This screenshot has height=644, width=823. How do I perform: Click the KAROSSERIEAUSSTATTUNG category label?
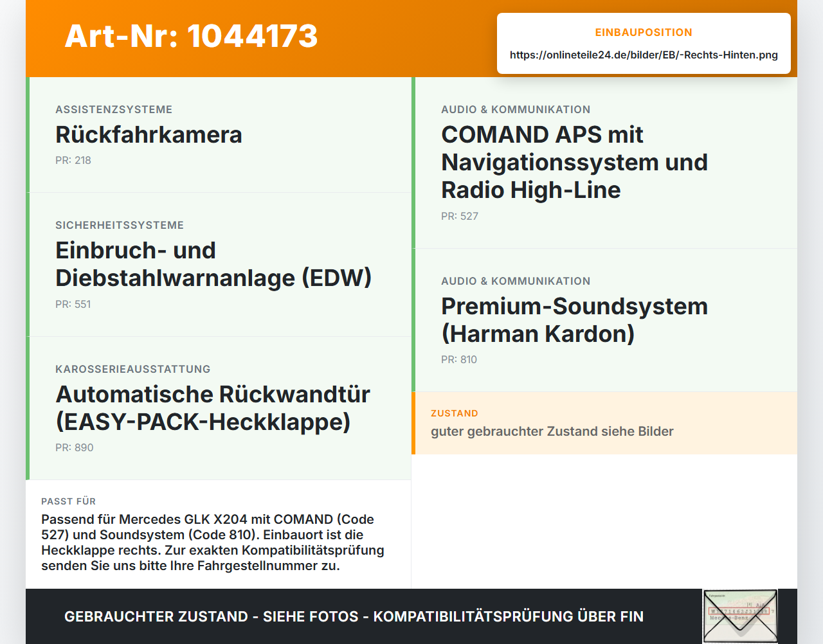[133, 369]
